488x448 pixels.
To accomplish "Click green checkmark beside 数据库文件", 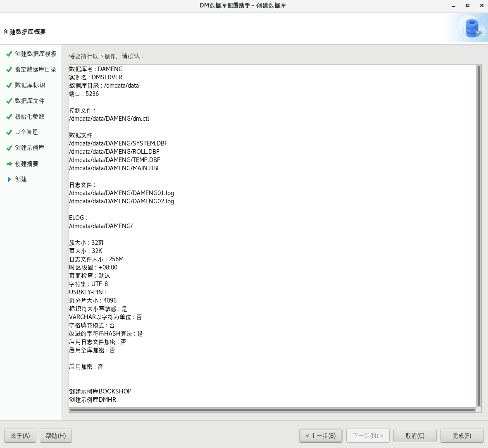I will pyautogui.click(x=9, y=101).
